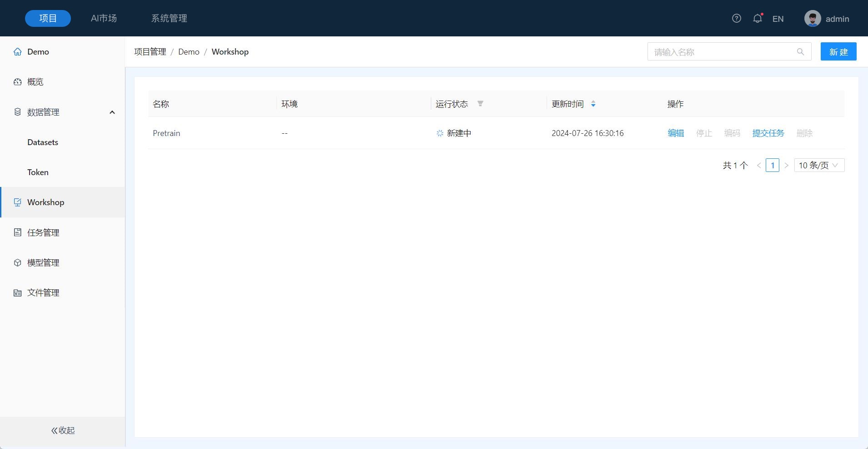Open Datasets in the sidebar
The width and height of the screenshot is (868, 449).
tap(43, 142)
